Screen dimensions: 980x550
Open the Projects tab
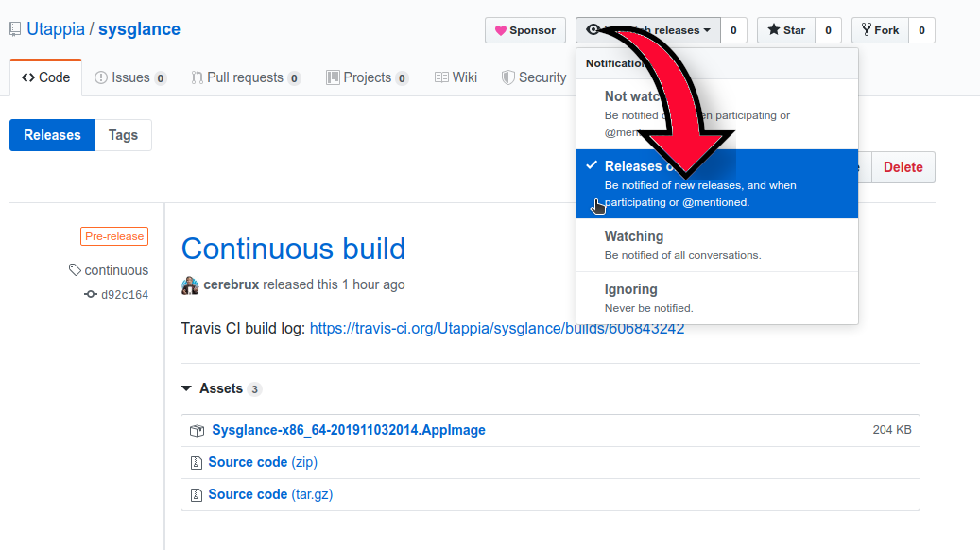coord(367,77)
